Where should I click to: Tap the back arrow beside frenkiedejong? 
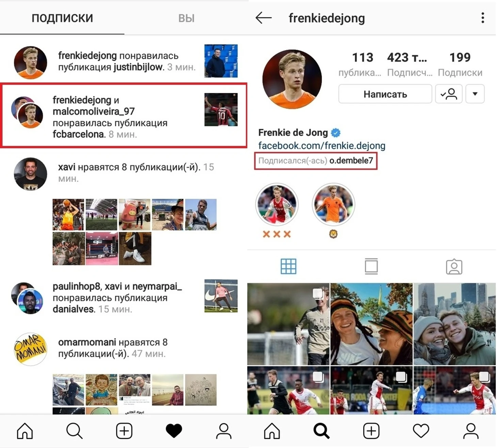tap(263, 18)
